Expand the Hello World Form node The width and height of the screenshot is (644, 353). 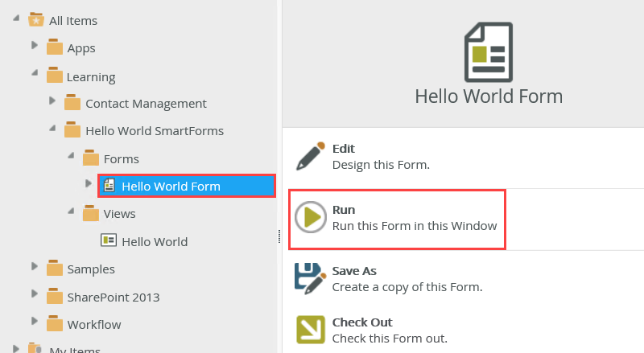[89, 183]
